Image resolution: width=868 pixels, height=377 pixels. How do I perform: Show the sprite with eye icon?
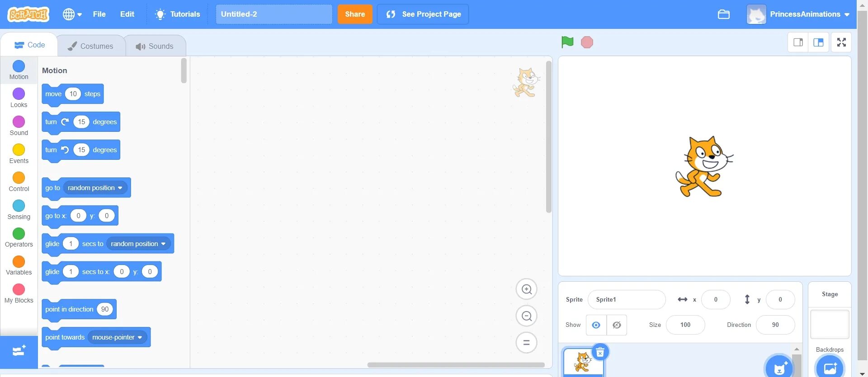[x=596, y=325]
